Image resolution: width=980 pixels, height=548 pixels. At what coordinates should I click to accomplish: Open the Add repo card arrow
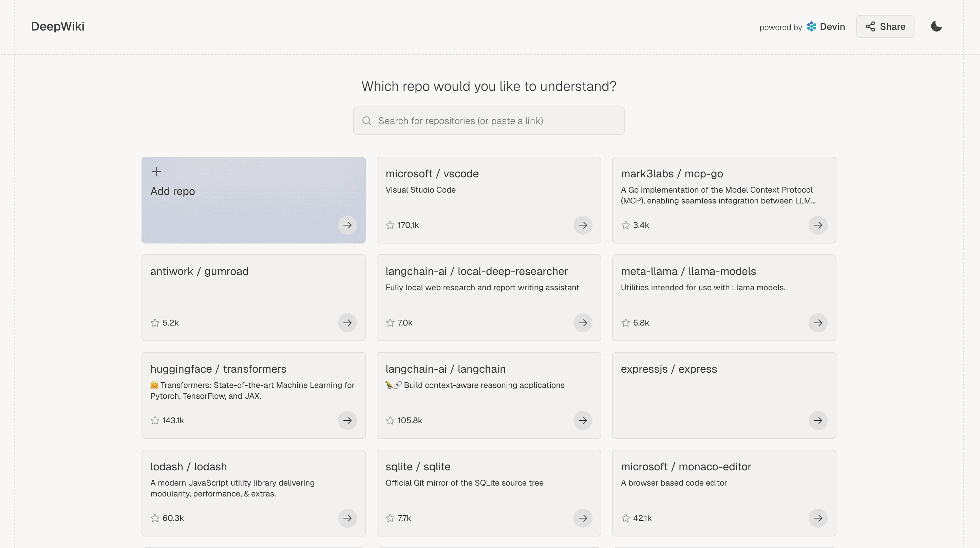[347, 225]
